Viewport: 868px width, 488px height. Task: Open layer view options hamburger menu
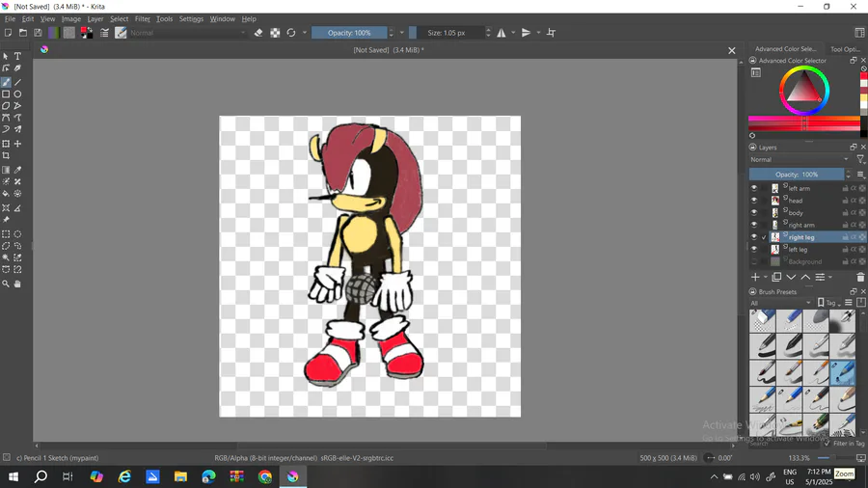point(860,175)
